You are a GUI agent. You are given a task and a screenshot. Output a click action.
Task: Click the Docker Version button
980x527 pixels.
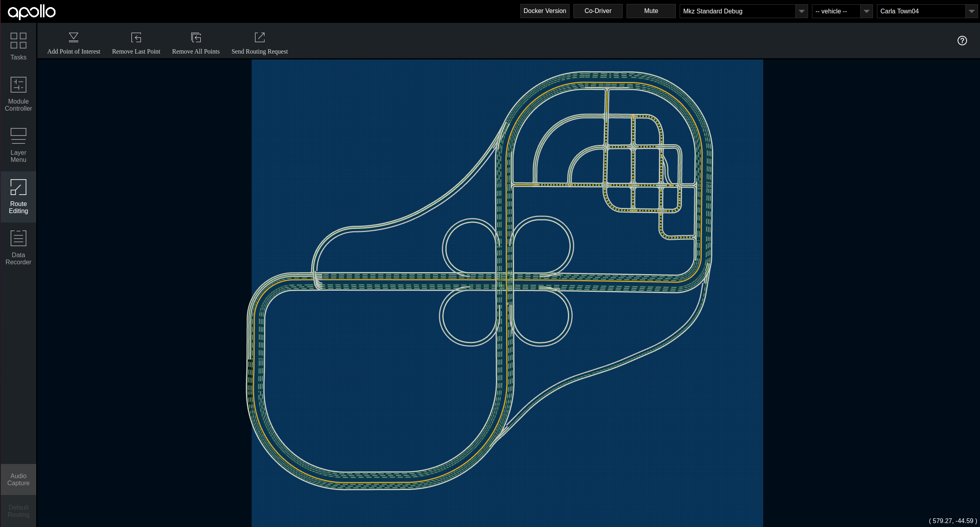click(x=544, y=11)
